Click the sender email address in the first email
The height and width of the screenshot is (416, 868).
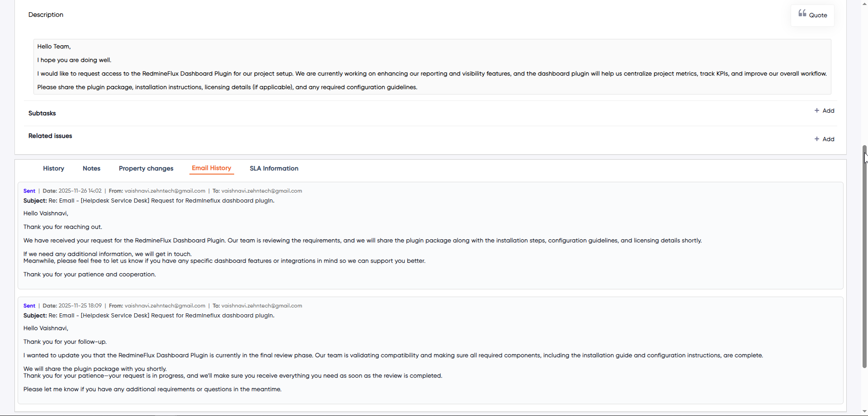(x=164, y=190)
